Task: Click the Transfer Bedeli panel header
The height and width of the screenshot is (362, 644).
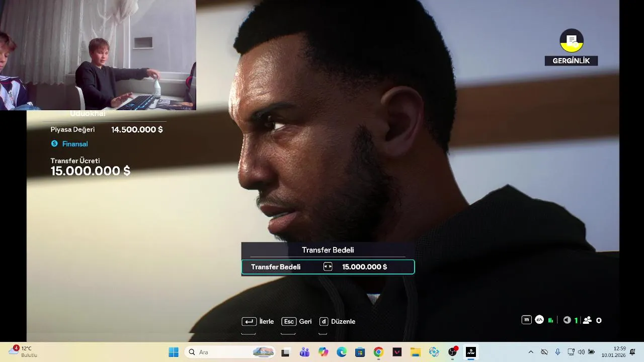Action: click(328, 250)
